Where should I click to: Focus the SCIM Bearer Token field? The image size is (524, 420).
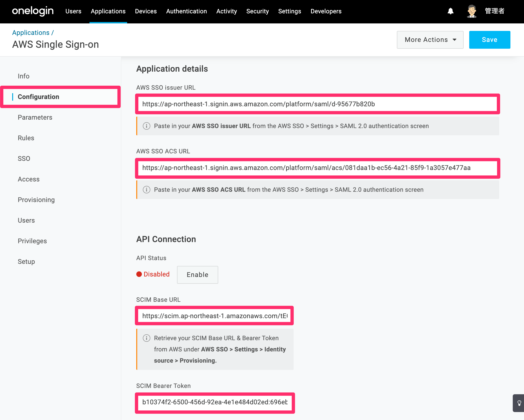click(215, 402)
